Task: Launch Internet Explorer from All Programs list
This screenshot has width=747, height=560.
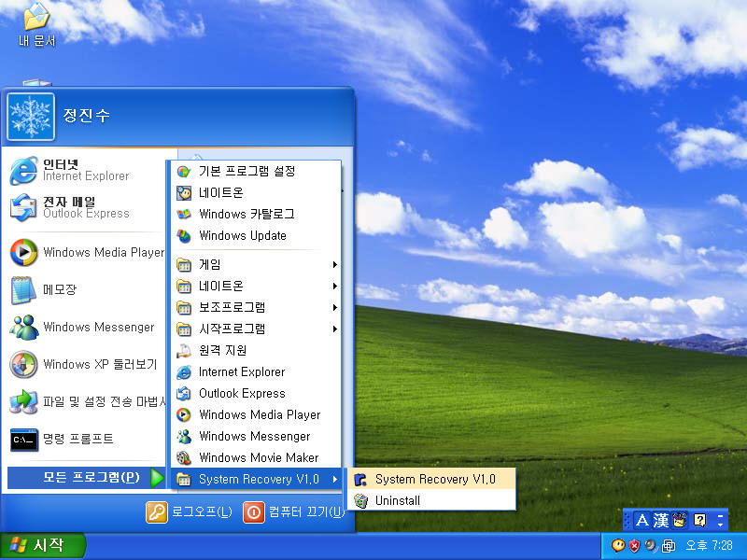Action: click(256, 371)
